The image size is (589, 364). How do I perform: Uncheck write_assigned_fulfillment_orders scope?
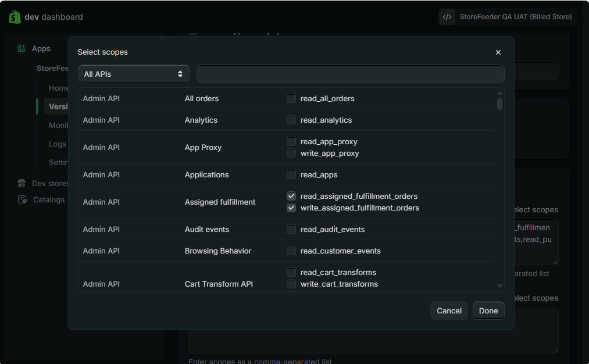(x=291, y=208)
